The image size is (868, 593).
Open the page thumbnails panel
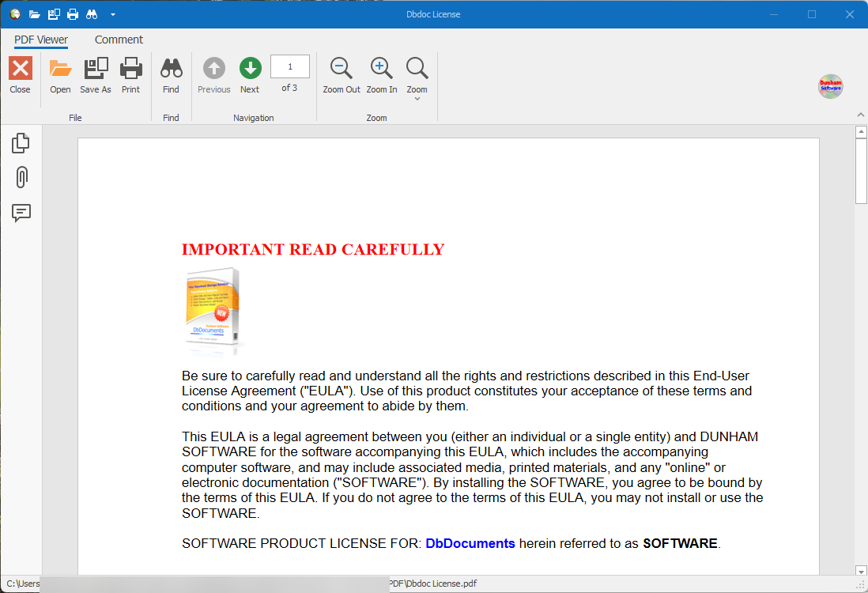click(21, 142)
